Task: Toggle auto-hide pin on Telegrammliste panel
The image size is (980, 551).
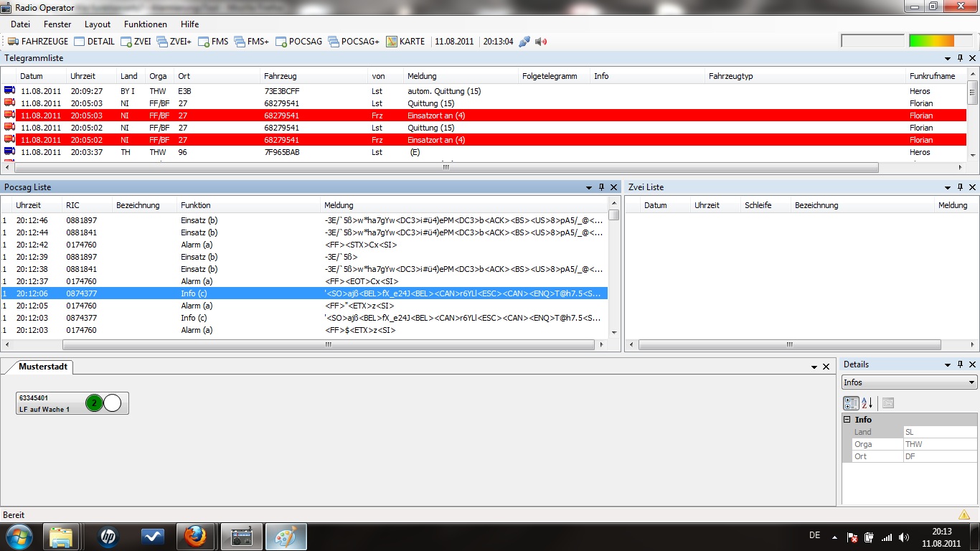Action: click(961, 58)
